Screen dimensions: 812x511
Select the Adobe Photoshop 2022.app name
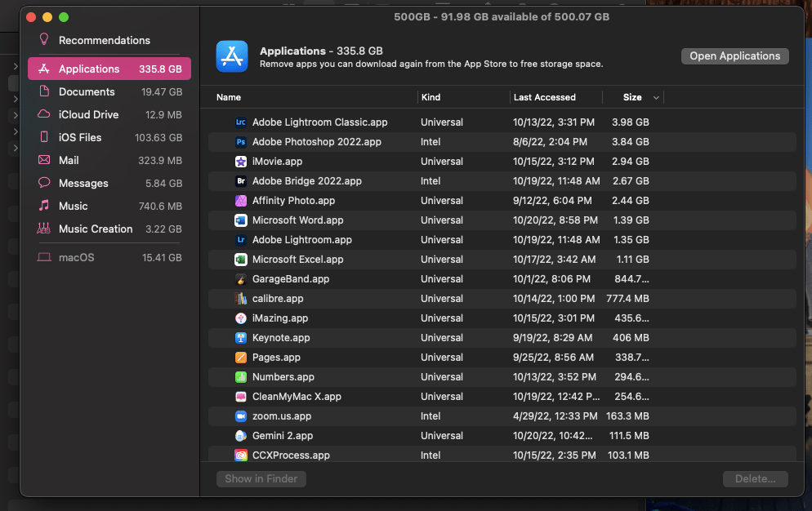tap(316, 142)
